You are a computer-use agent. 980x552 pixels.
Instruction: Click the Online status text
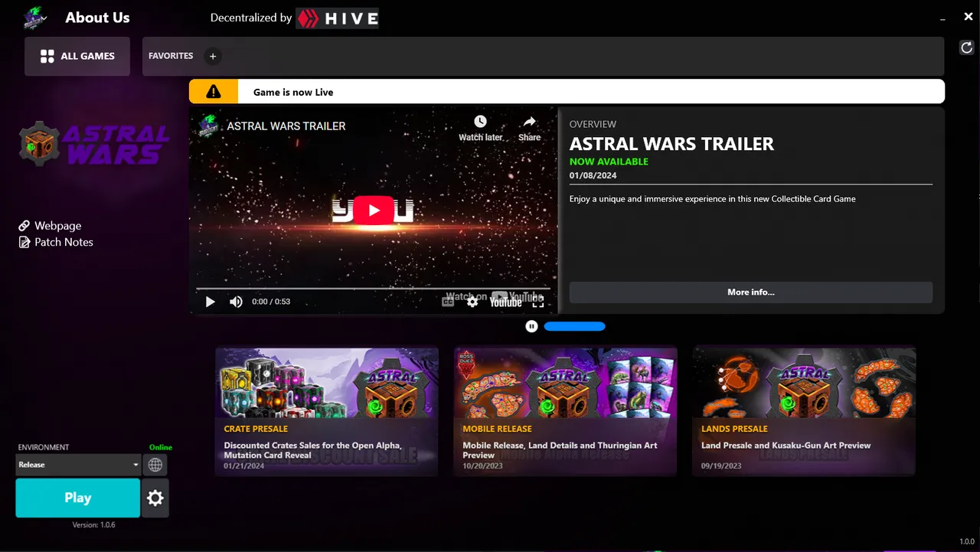tap(161, 447)
